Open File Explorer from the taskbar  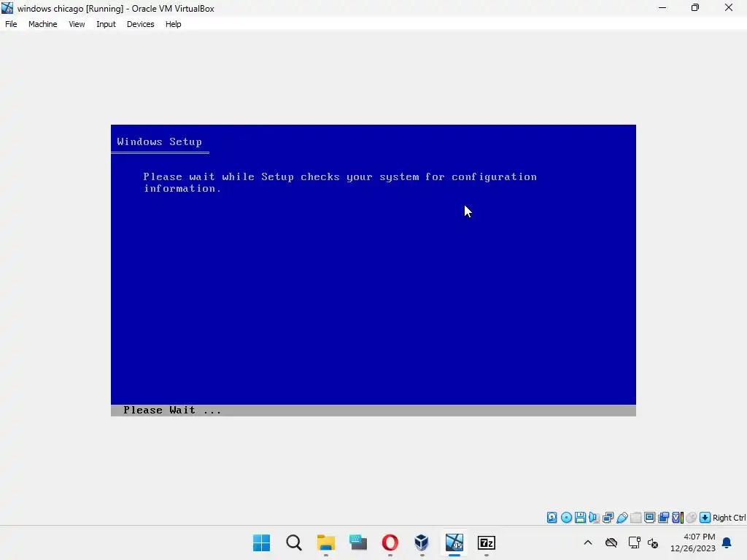326,542
